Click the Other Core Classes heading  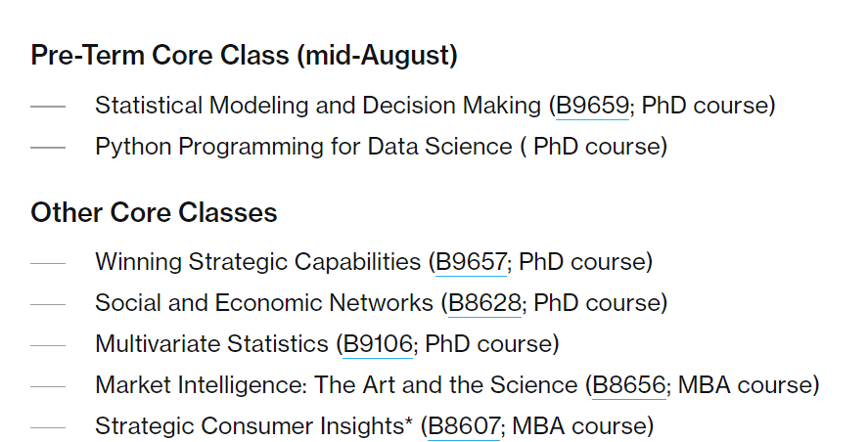(154, 212)
